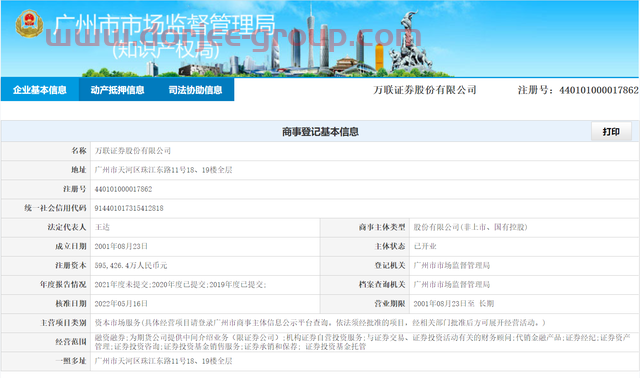Click the national emblem logo in header

click(x=29, y=24)
